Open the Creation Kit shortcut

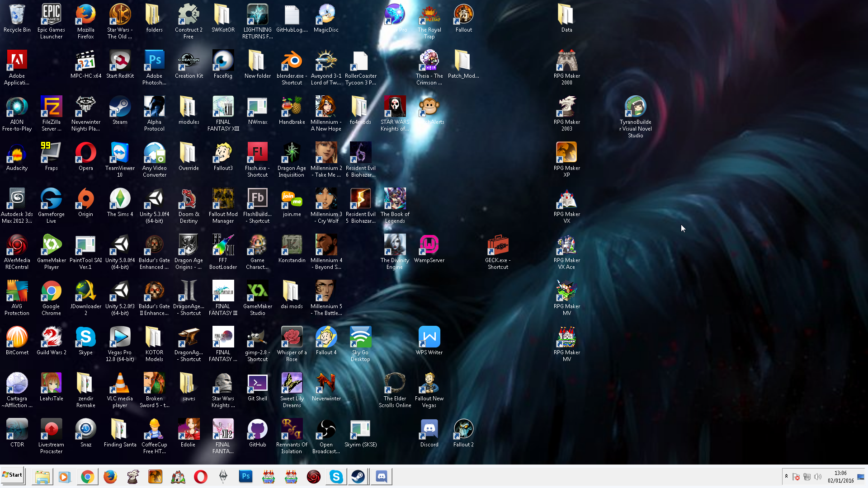[x=189, y=65]
